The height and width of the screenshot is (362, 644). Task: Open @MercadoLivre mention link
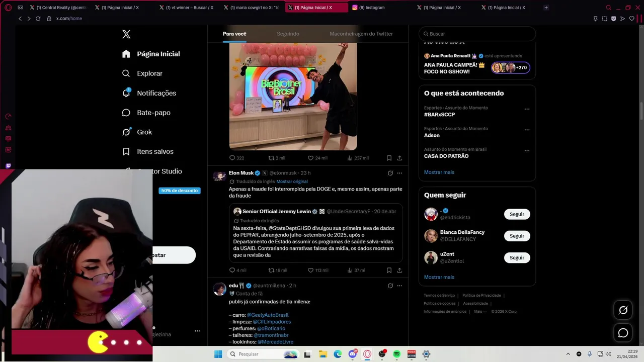click(x=275, y=342)
